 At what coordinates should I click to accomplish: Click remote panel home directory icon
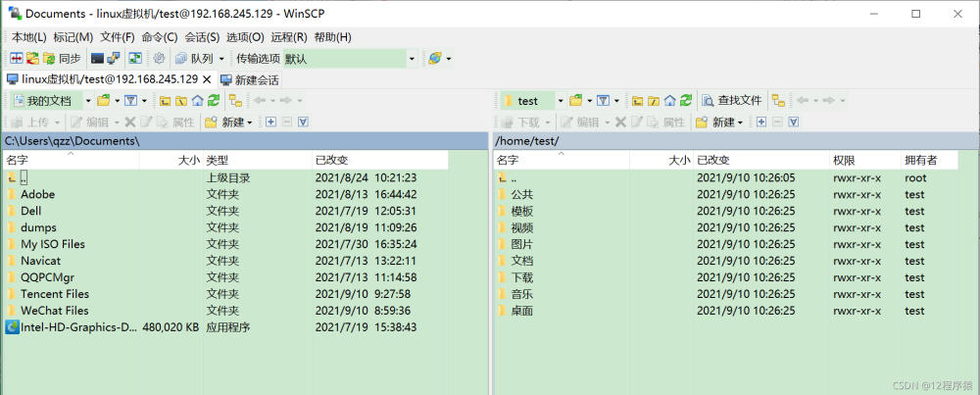point(670,101)
